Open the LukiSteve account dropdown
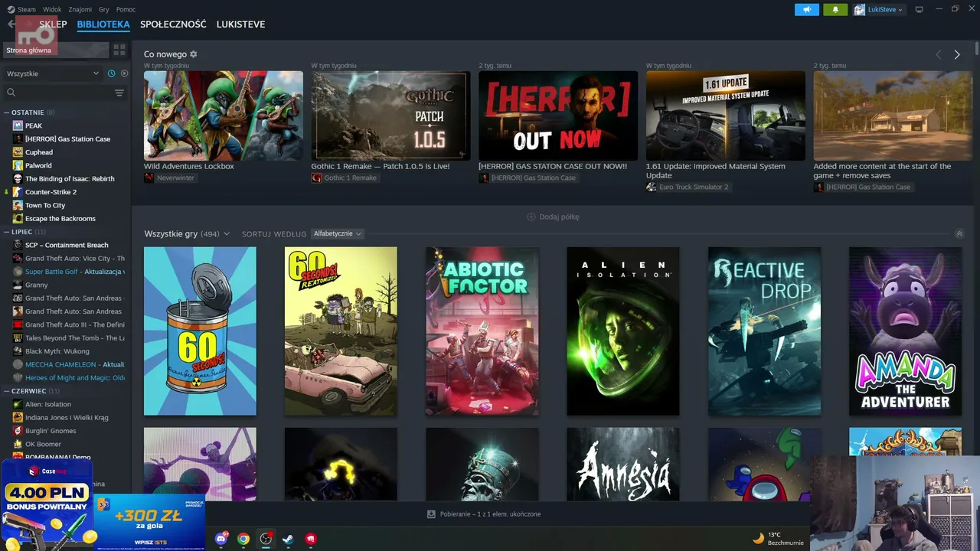 [878, 9]
